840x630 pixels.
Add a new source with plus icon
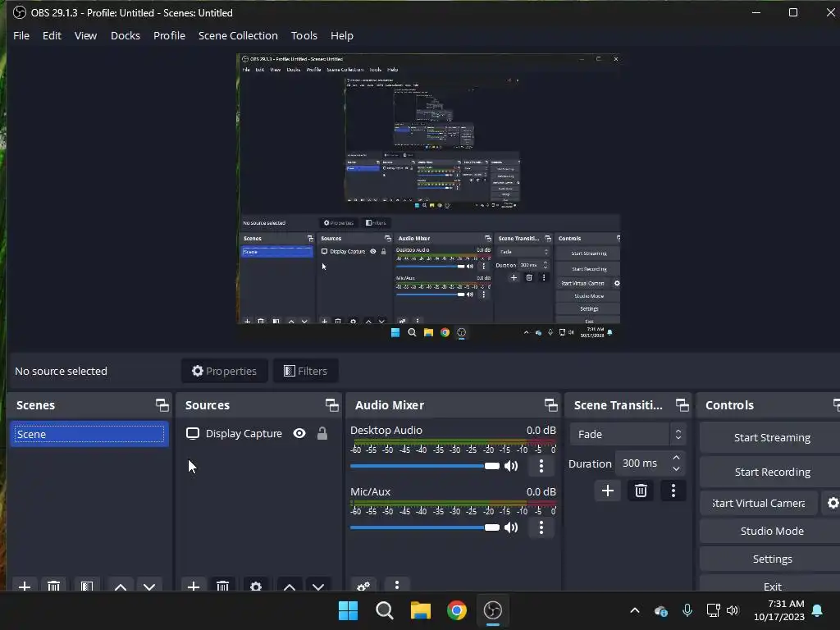point(194,586)
